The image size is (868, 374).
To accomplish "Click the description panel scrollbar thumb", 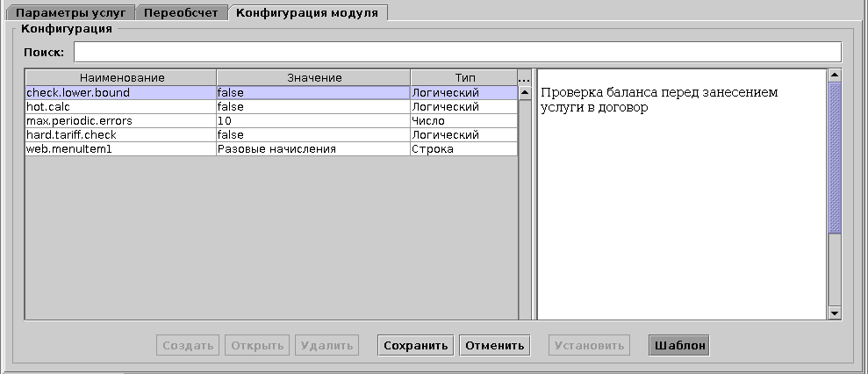I will (835, 158).
